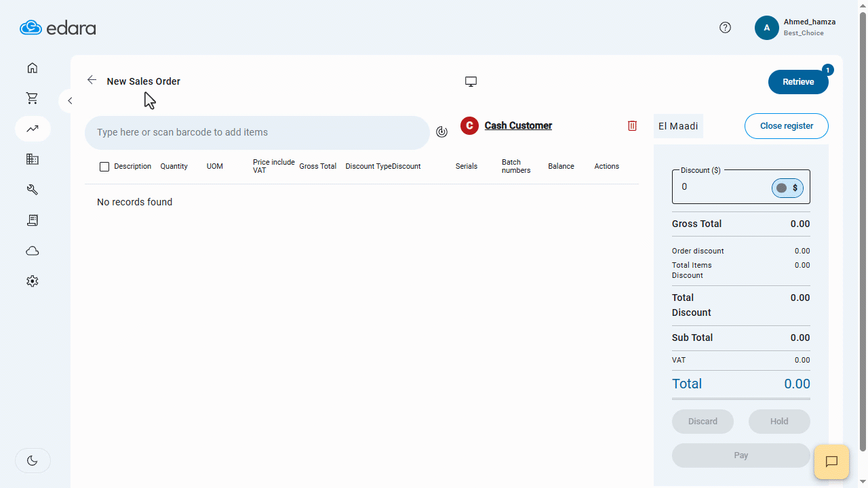This screenshot has width=868, height=488.
Task: Open the user avatar A
Action: [766, 28]
